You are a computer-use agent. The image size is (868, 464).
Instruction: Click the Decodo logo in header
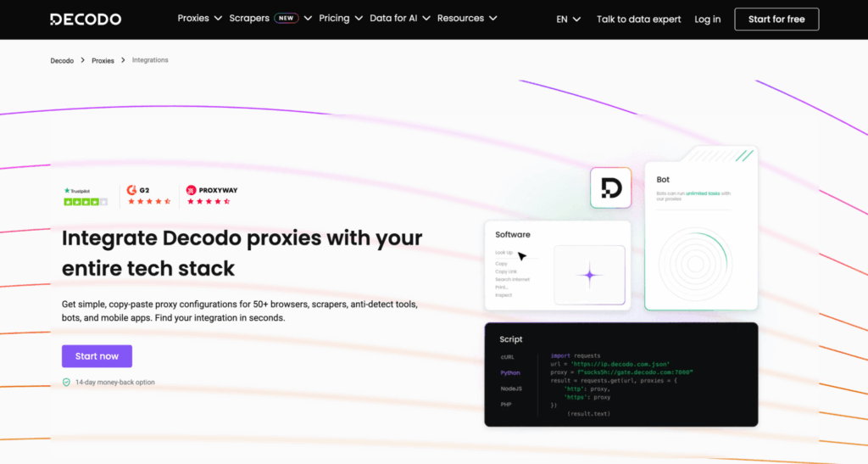click(86, 20)
